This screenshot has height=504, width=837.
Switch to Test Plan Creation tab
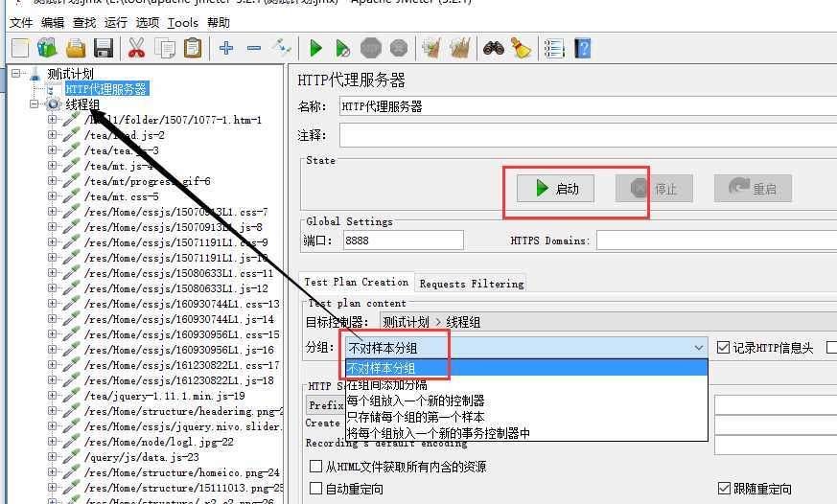[356, 282]
